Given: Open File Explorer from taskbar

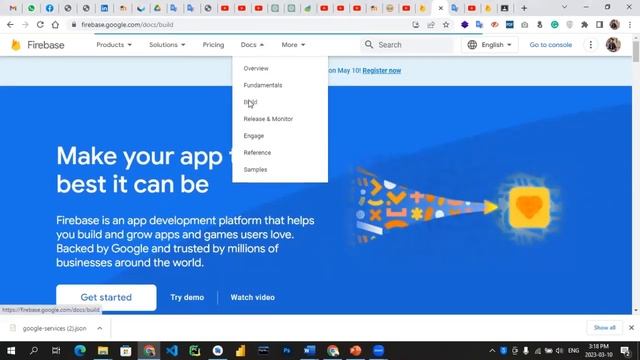Looking at the screenshot, I should [x=103, y=351].
